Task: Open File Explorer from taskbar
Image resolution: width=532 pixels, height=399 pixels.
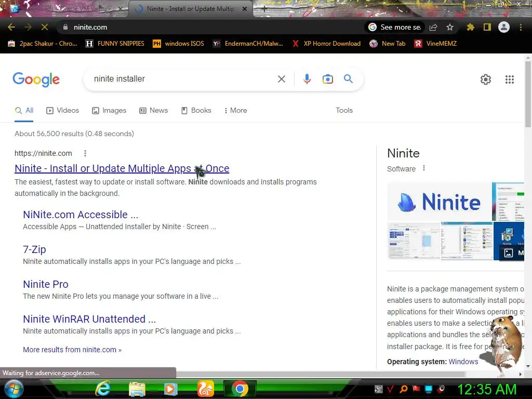Action: [x=137, y=389]
